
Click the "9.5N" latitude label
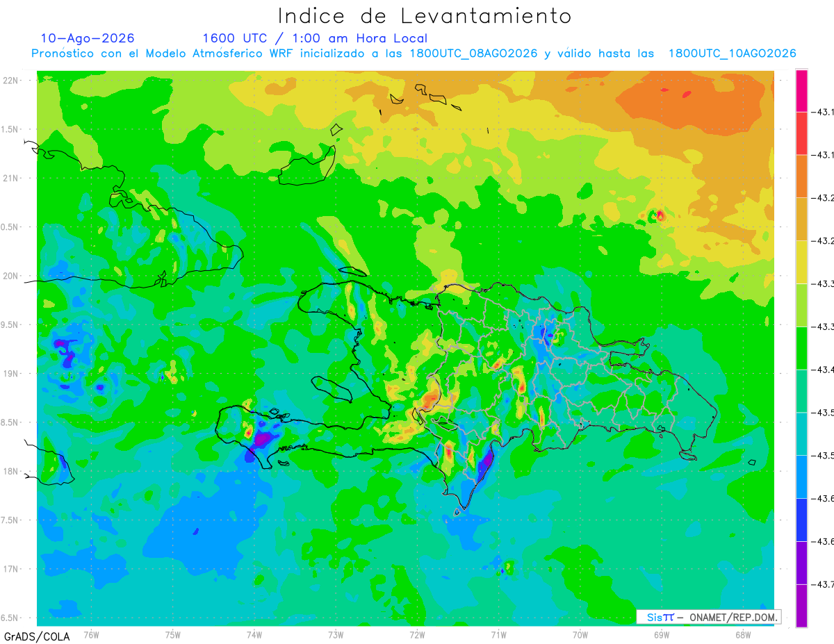point(10,324)
